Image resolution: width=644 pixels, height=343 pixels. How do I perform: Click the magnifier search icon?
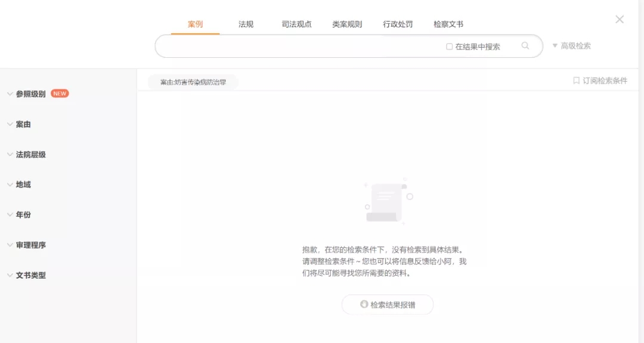click(x=525, y=46)
